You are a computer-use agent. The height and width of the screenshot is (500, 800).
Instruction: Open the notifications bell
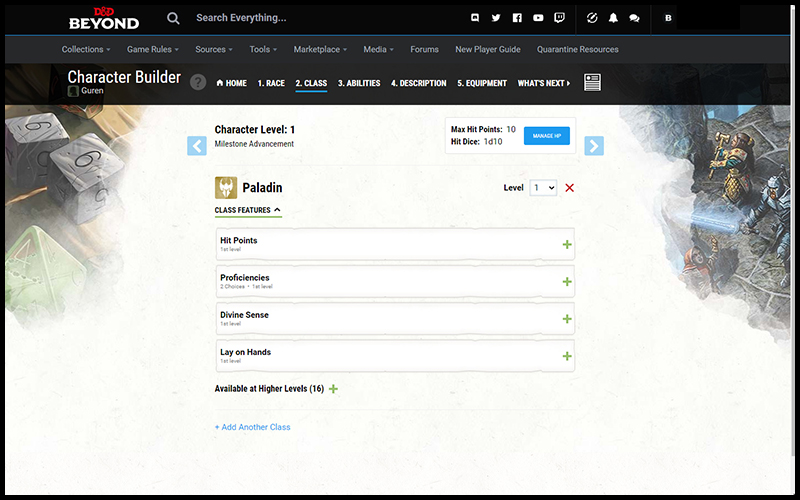tap(613, 18)
